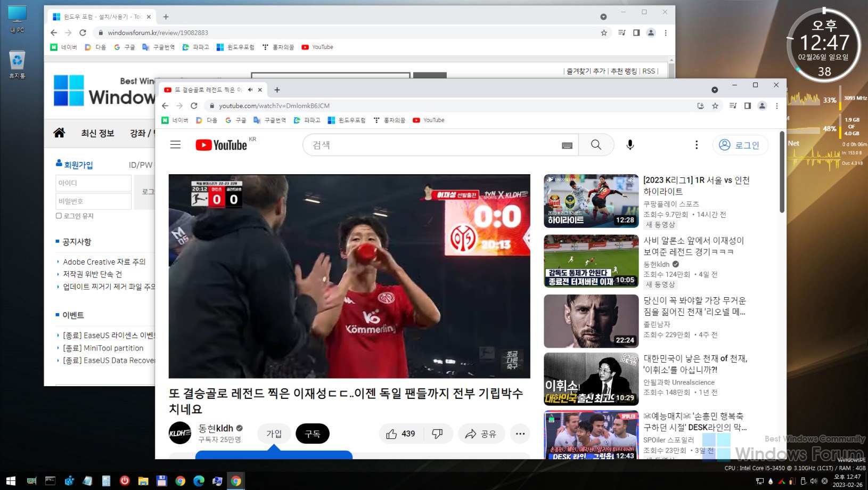Open more actions ellipsis below the video
The height and width of the screenshot is (490, 868).
pyautogui.click(x=520, y=434)
